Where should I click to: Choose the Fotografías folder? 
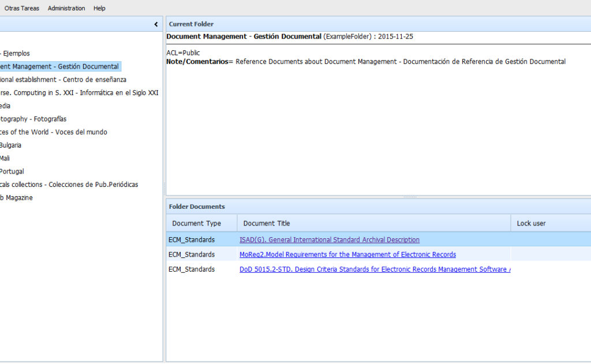[33, 119]
